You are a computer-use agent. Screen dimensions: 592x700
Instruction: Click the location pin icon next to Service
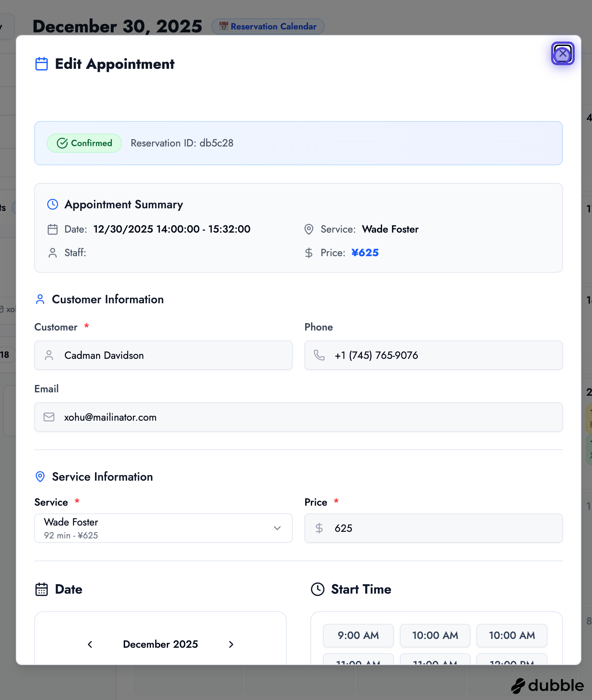point(309,229)
